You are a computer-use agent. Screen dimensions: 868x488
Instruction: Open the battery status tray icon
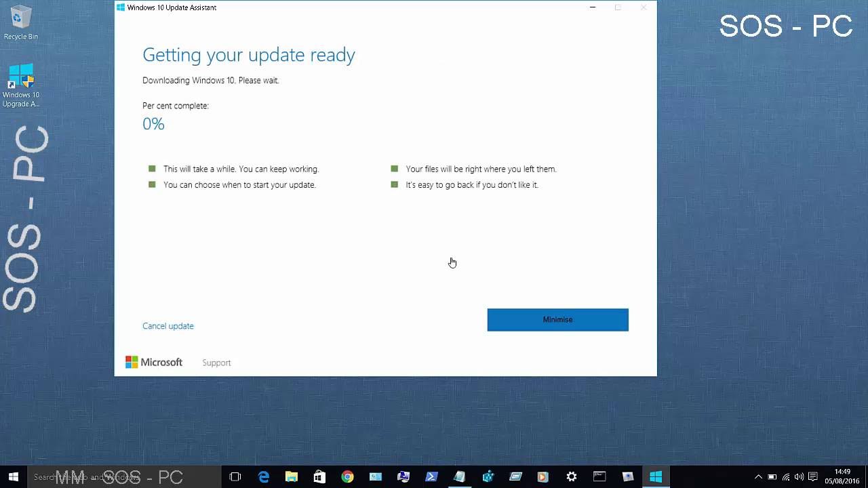point(772,477)
